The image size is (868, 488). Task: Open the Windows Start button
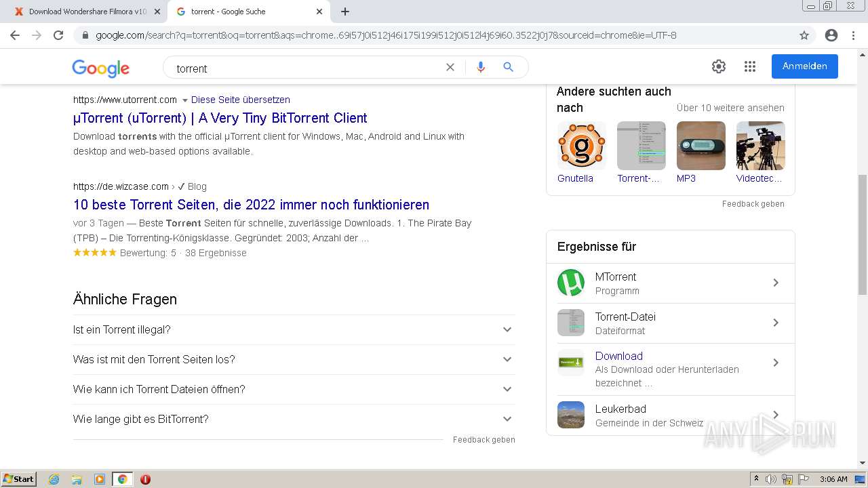[18, 479]
